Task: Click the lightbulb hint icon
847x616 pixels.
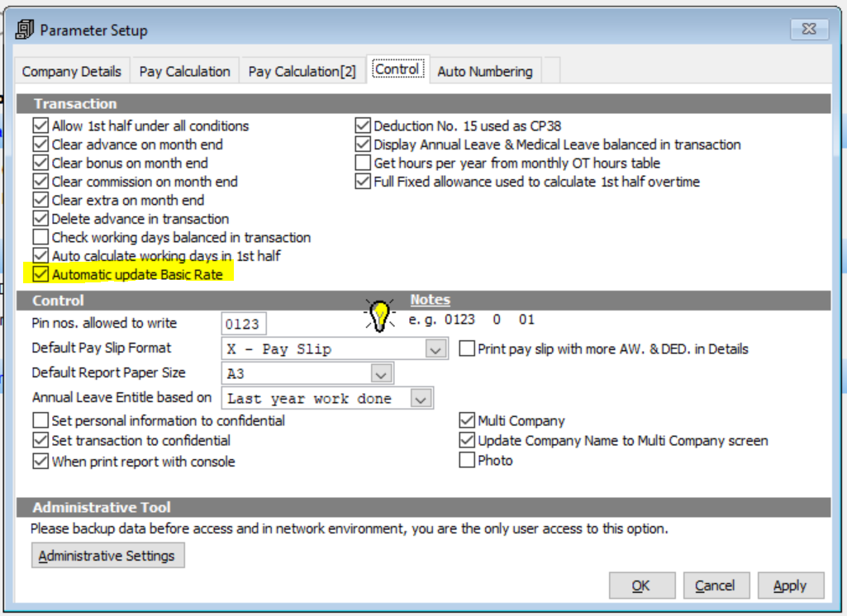Action: [379, 315]
